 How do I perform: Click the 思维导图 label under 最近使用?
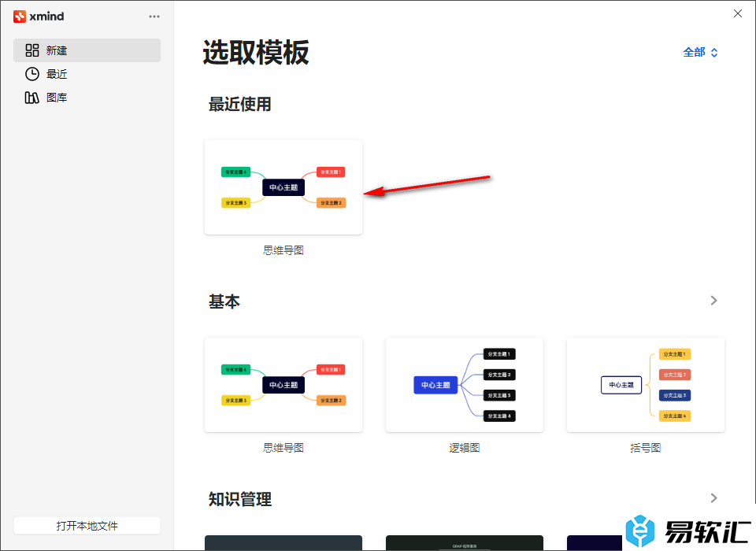click(x=283, y=250)
